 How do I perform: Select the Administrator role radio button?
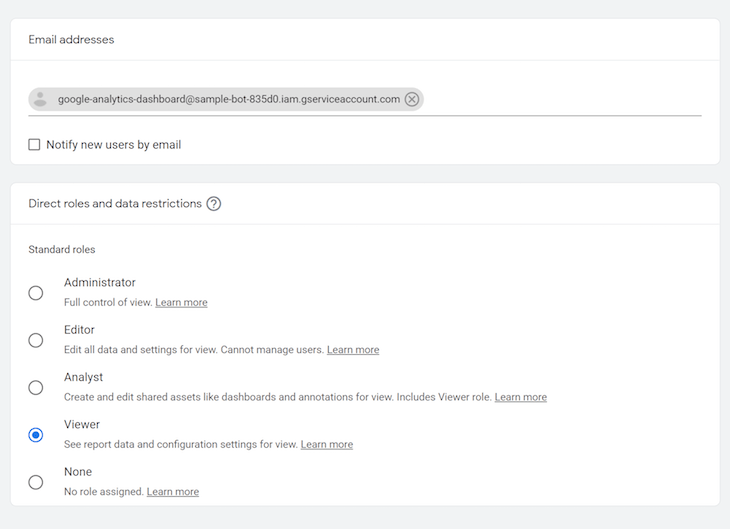coord(36,293)
